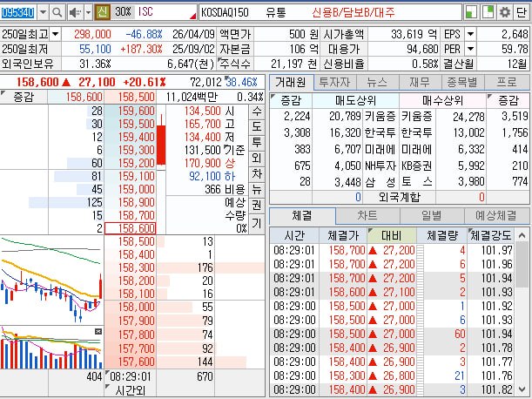Click the 투 side button
This screenshot has width=532, height=399.
click(257, 142)
